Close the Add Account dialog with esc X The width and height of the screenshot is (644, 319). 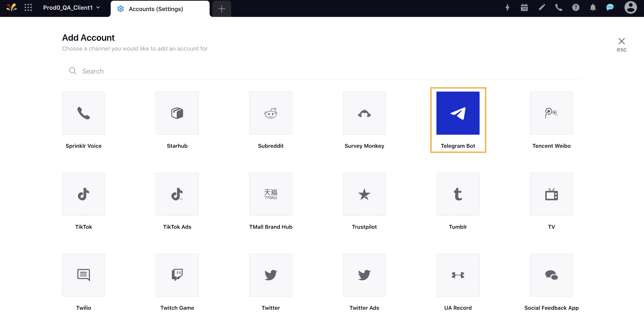point(622,45)
